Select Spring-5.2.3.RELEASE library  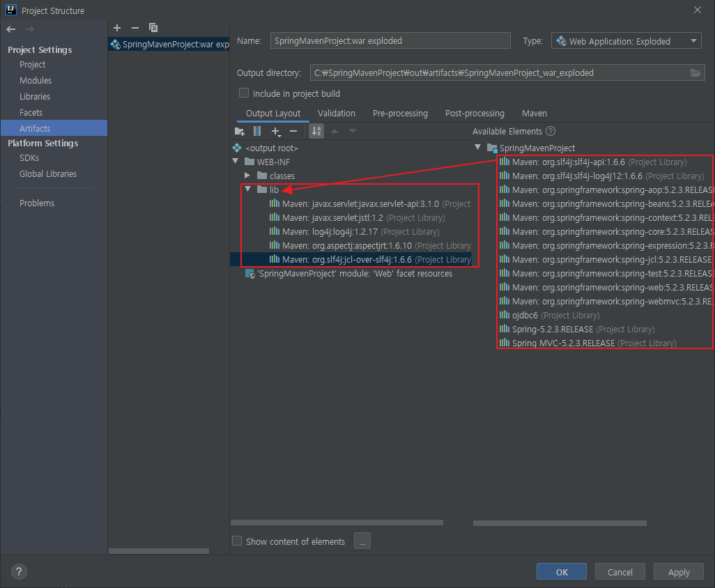(x=577, y=329)
